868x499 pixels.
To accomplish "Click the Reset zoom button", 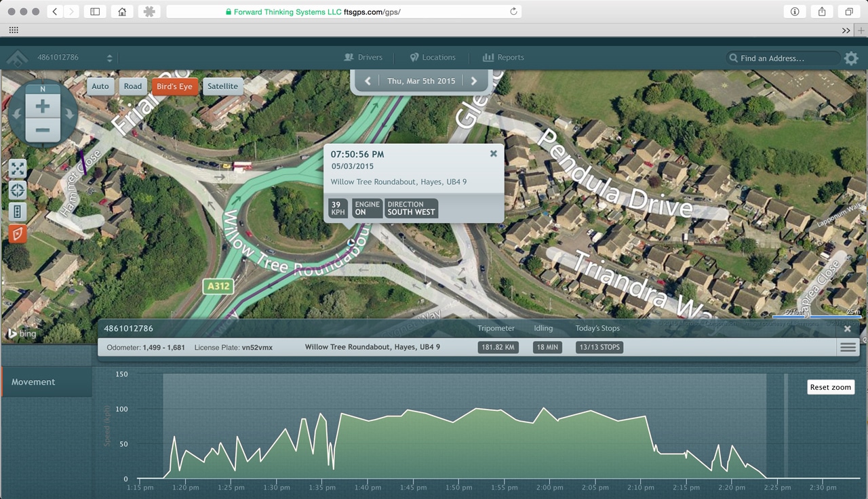I will point(831,387).
